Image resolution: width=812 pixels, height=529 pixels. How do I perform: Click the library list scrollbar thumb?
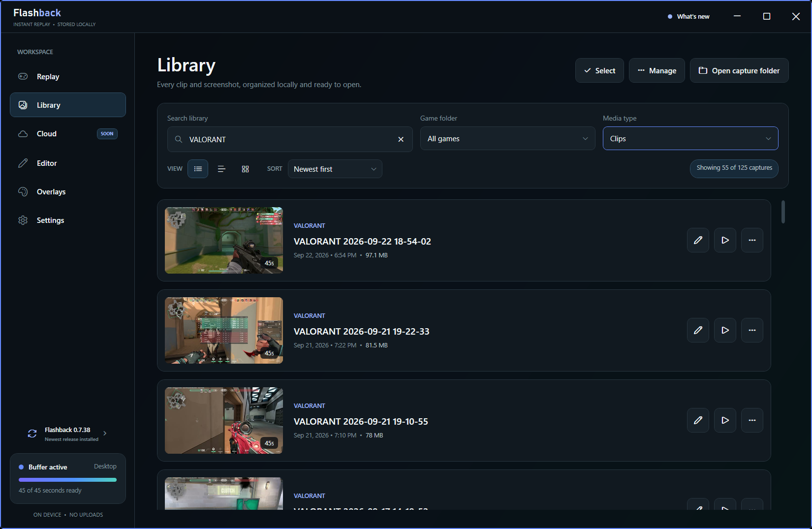(x=783, y=212)
